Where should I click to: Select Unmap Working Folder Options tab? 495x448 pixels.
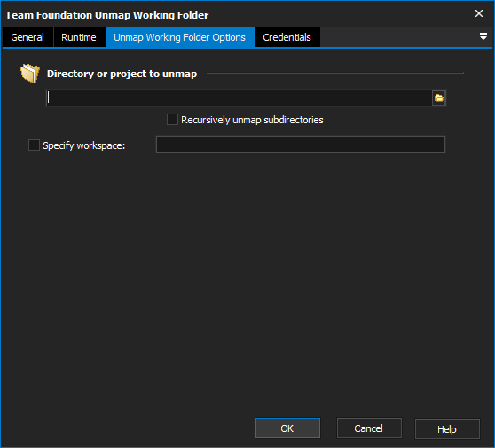coord(179,37)
